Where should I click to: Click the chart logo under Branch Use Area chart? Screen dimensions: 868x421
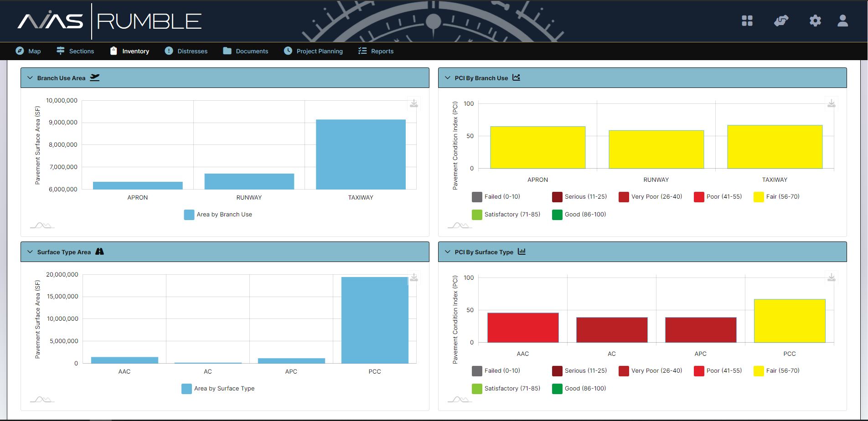tap(42, 225)
